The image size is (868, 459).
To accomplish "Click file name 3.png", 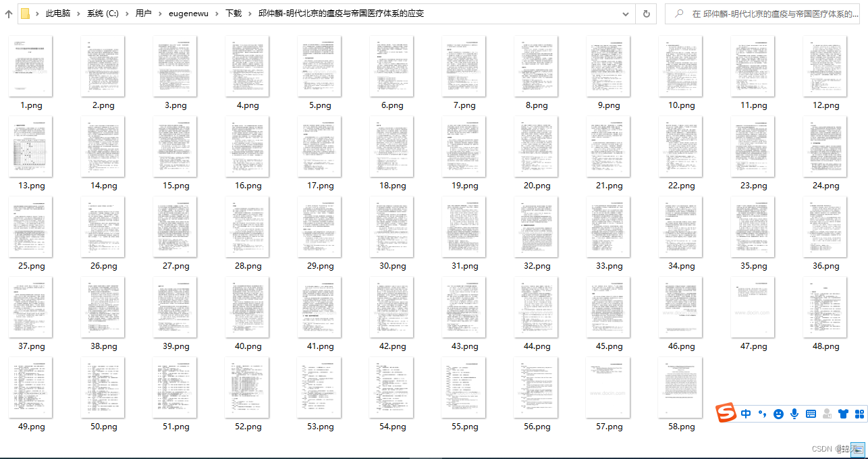I will 175,105.
